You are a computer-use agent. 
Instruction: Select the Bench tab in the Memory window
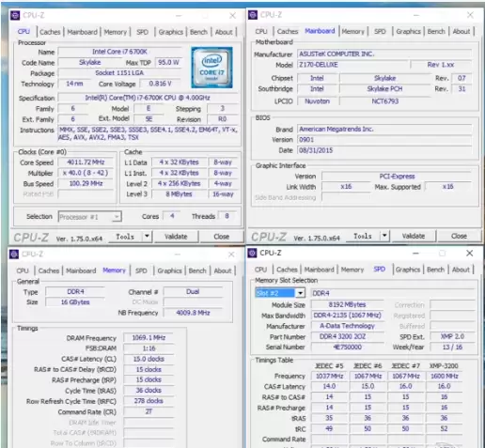click(197, 270)
